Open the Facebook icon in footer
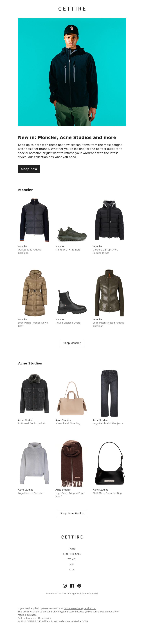Image resolution: width=144 pixels, height=644 pixels. [72, 586]
